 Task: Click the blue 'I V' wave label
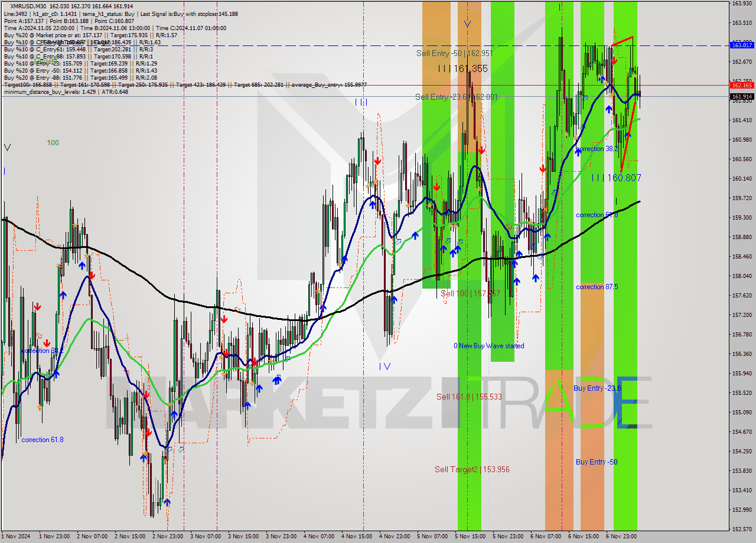coord(384,367)
